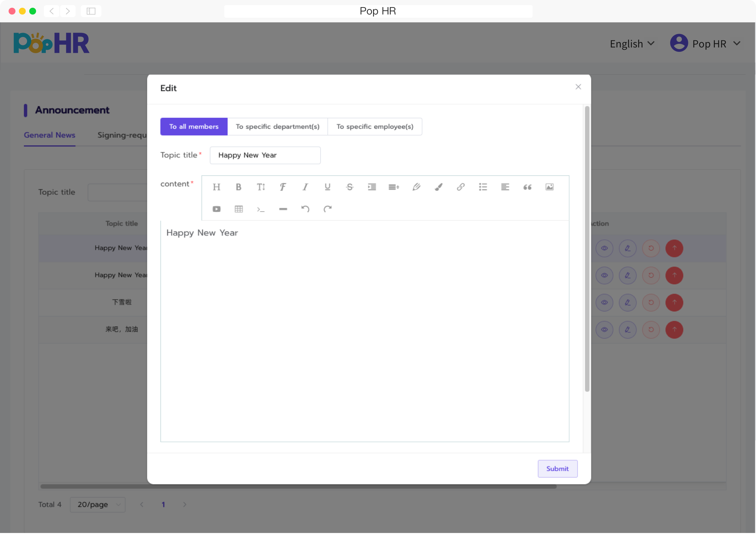This screenshot has height=534, width=756.
Task: View the 下雪啦 announcement
Action: [604, 302]
